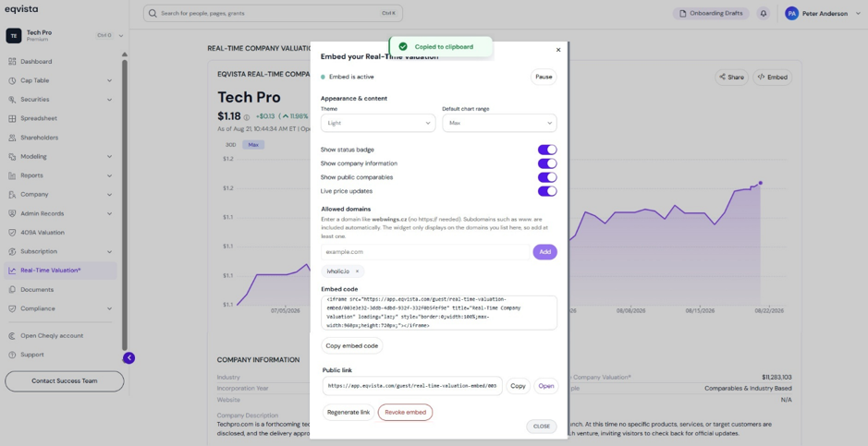Remove the ivholic.io domain chip
This screenshot has height=446, width=868.
(357, 271)
